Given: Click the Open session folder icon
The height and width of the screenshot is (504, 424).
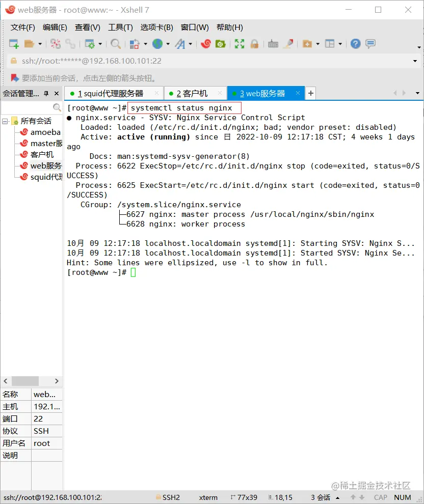Looking at the screenshot, I should (x=29, y=44).
